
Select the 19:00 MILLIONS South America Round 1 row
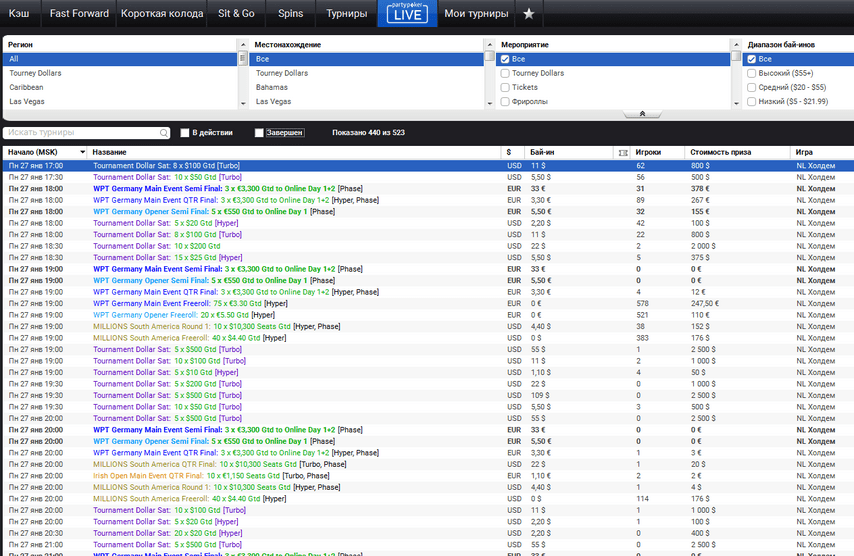coord(428,326)
